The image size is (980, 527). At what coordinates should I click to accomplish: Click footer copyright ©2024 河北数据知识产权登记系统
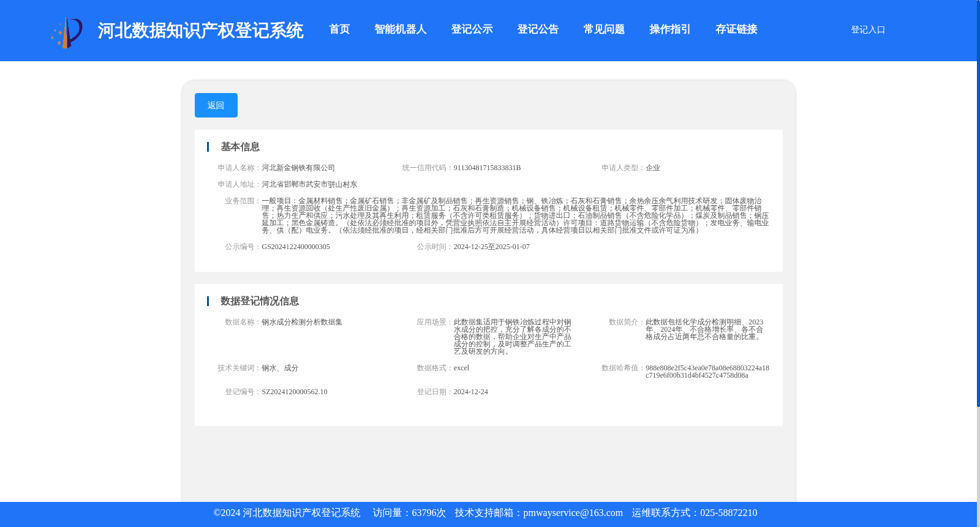click(287, 513)
